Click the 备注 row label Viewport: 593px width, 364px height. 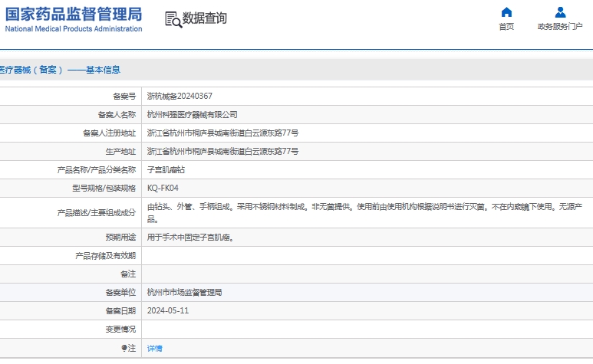coord(128,274)
